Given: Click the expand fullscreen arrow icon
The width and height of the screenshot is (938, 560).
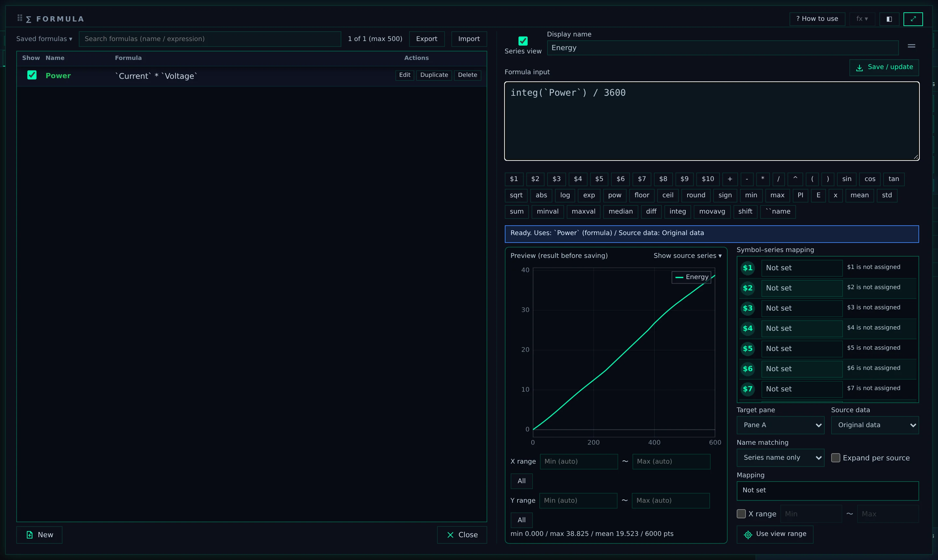Looking at the screenshot, I should [x=913, y=19].
